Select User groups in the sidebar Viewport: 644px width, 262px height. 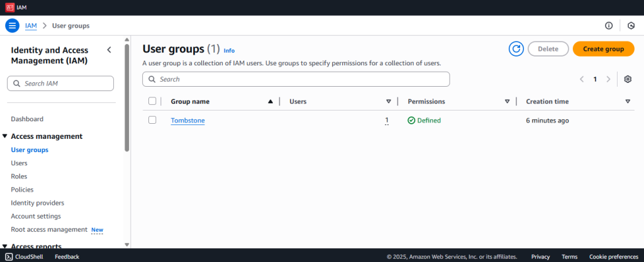(x=30, y=150)
